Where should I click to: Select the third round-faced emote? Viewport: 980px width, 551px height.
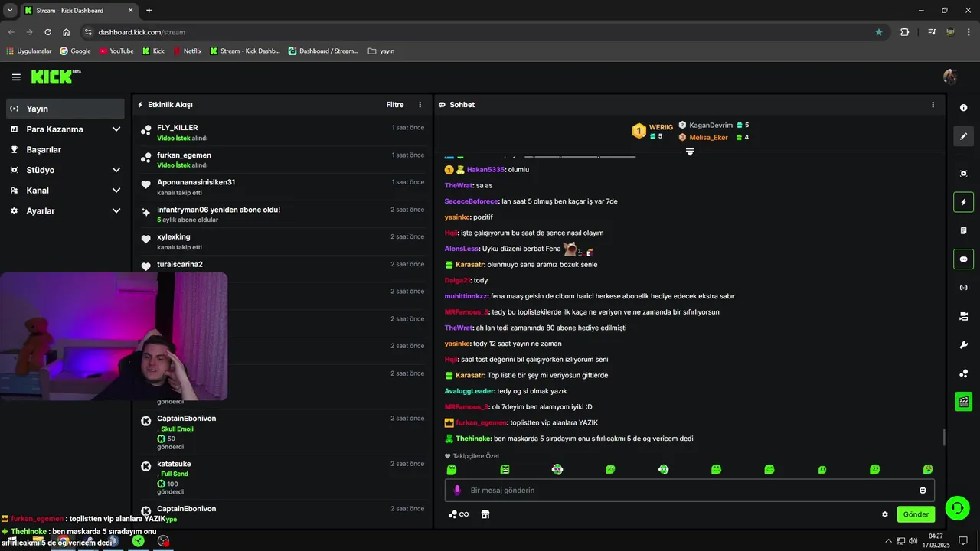pos(557,469)
